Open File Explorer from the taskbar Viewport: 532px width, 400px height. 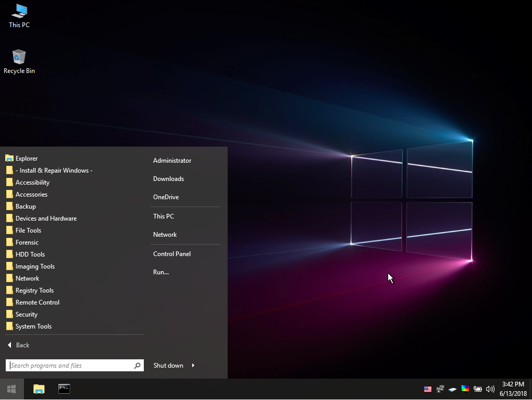point(39,389)
